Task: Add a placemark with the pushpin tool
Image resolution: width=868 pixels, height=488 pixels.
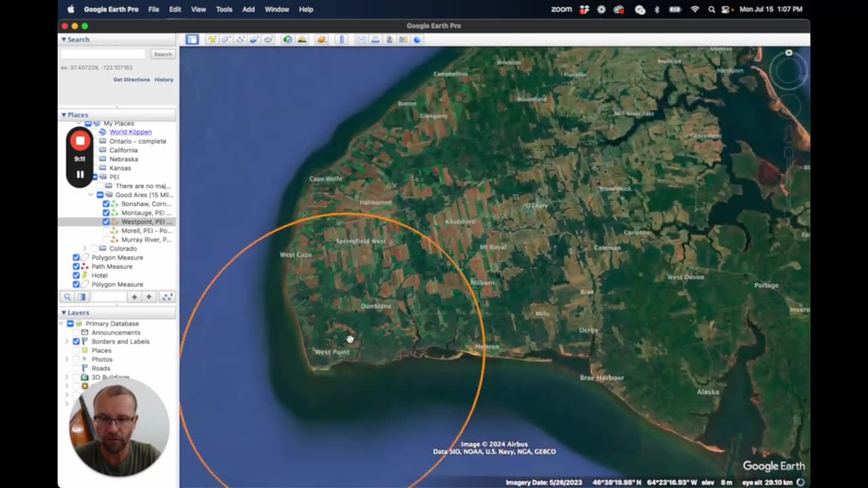Action: [212, 39]
